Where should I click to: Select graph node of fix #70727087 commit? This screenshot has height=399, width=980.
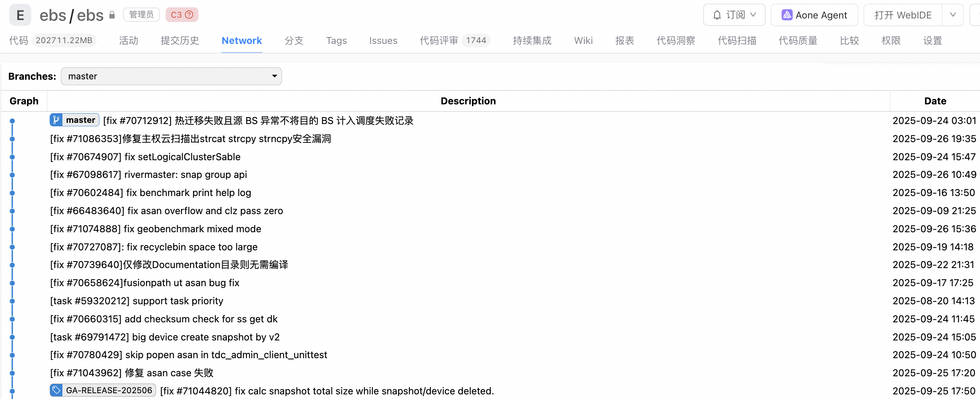12,247
